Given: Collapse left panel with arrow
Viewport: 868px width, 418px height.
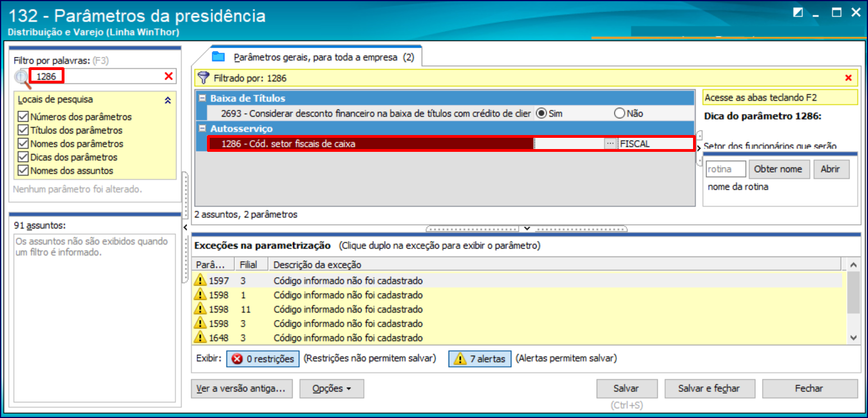Looking at the screenshot, I should pos(186,226).
